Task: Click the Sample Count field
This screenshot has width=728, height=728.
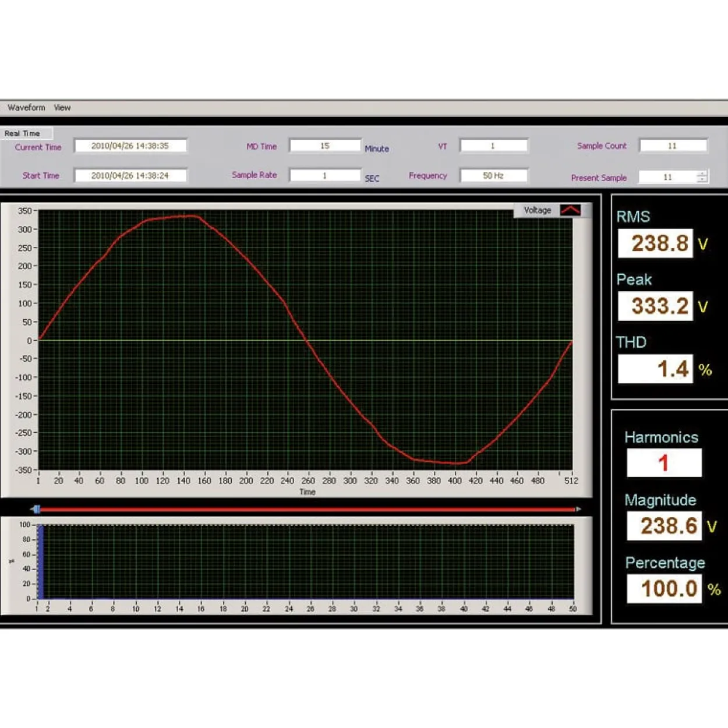Action: (x=673, y=146)
